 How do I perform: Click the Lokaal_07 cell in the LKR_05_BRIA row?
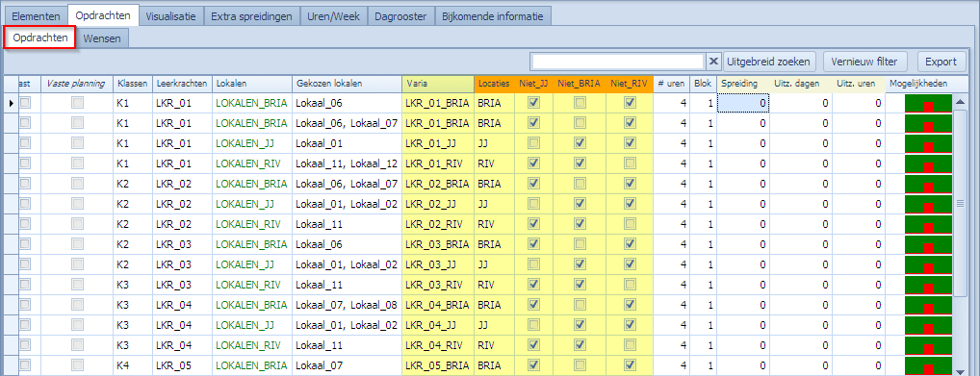pos(347,364)
